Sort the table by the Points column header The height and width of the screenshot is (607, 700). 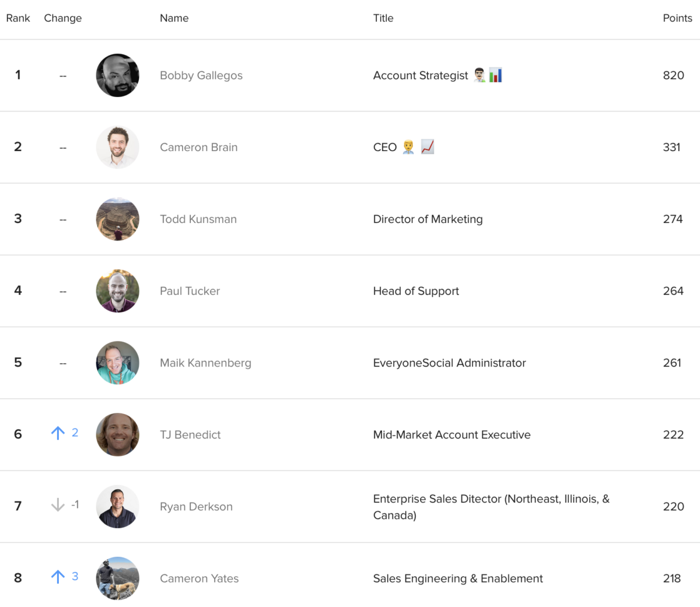click(x=677, y=18)
